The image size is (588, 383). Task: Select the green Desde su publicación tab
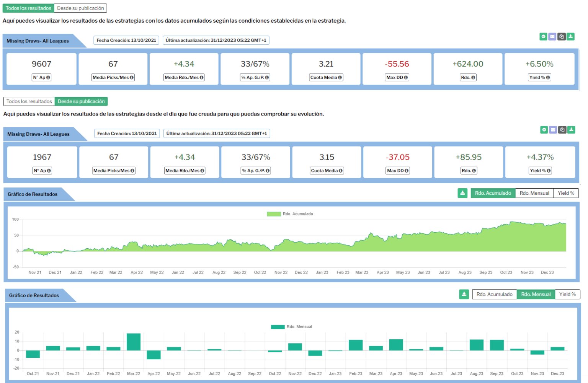pos(81,101)
